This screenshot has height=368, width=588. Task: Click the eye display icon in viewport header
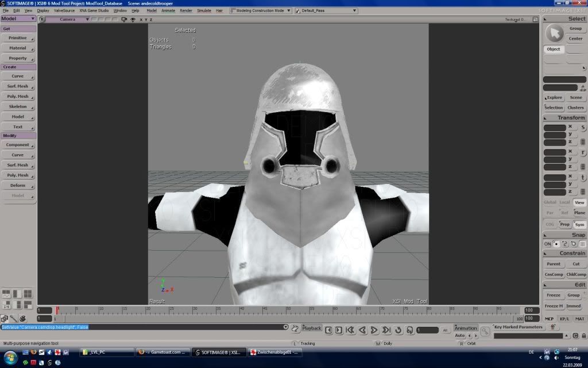coord(133,19)
